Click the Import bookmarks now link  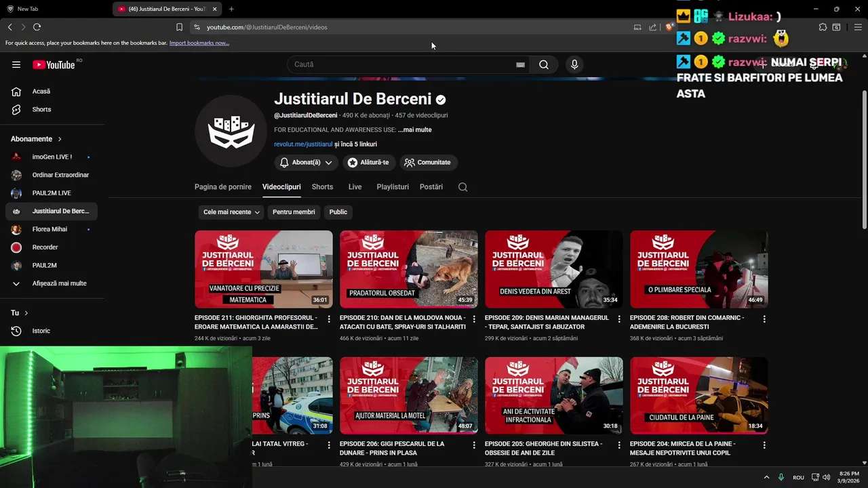199,43
